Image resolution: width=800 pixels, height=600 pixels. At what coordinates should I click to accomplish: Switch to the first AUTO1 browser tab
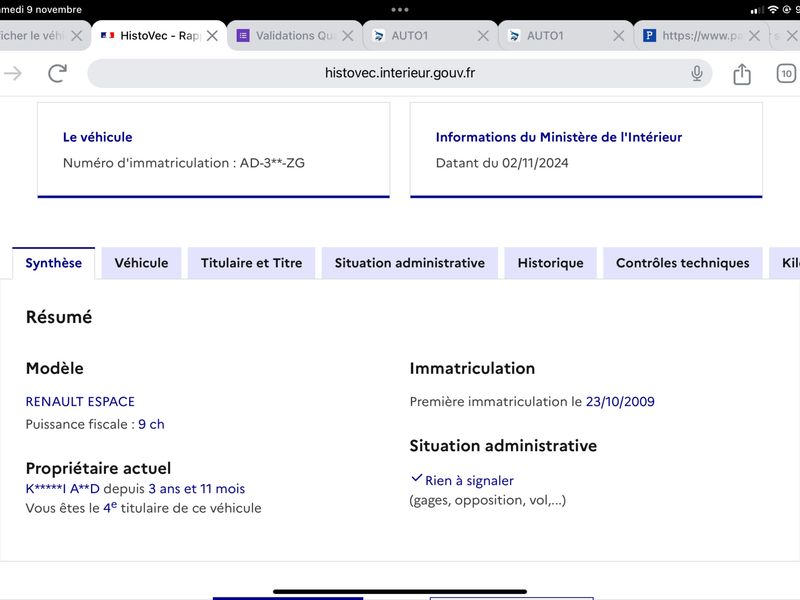tap(431, 36)
